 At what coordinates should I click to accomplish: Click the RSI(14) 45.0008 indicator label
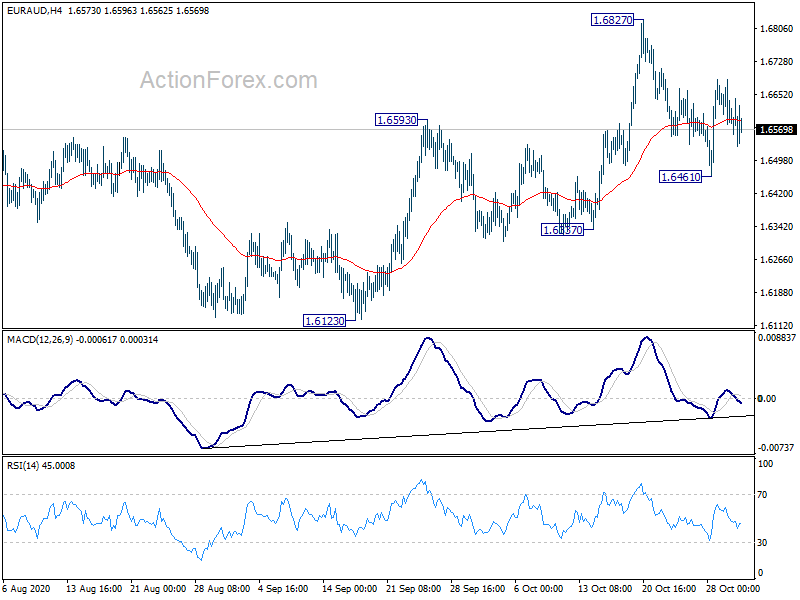[41, 465]
